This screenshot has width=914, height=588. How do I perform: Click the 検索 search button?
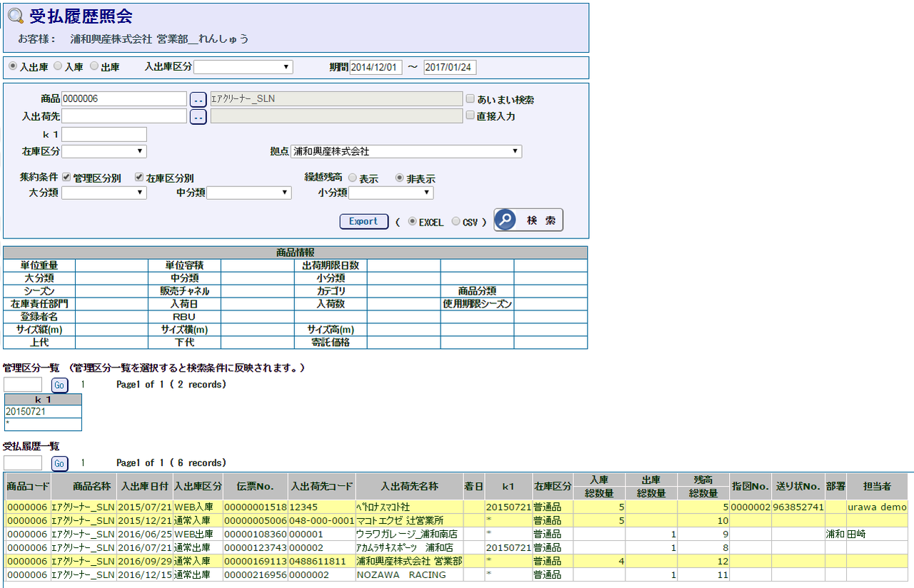click(528, 220)
